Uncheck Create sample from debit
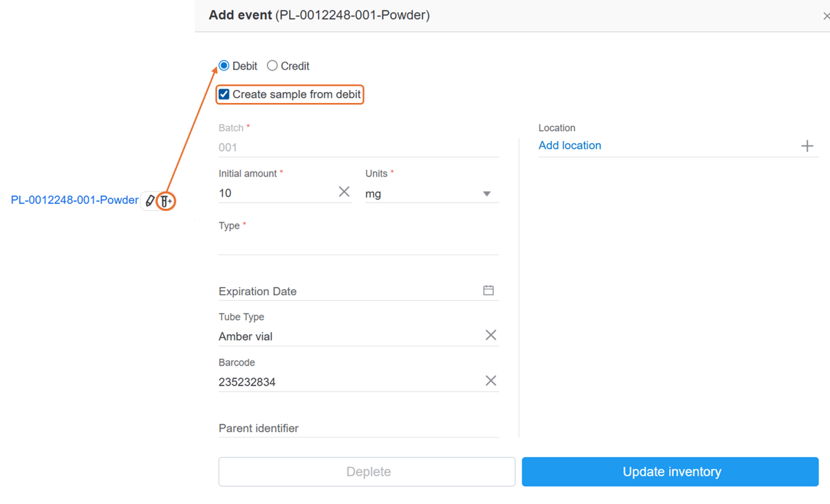This screenshot has height=504, width=830. (x=223, y=93)
